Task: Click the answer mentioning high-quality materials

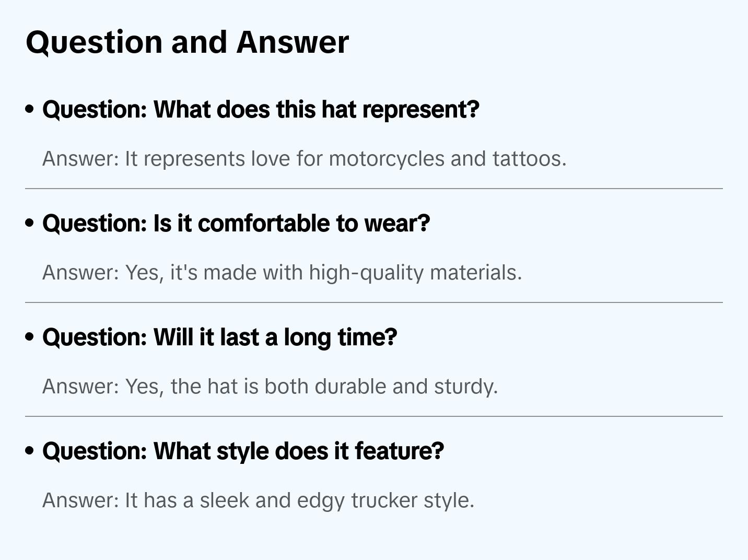Action: [282, 273]
